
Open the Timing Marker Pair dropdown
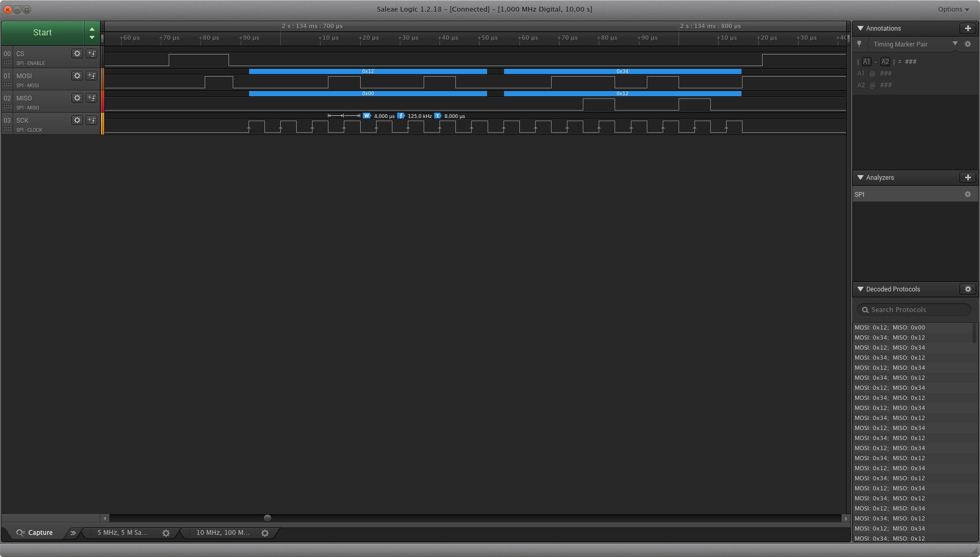point(955,44)
